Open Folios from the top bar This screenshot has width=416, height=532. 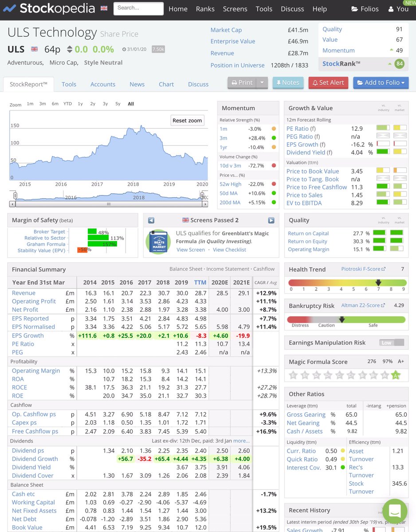[365, 9]
